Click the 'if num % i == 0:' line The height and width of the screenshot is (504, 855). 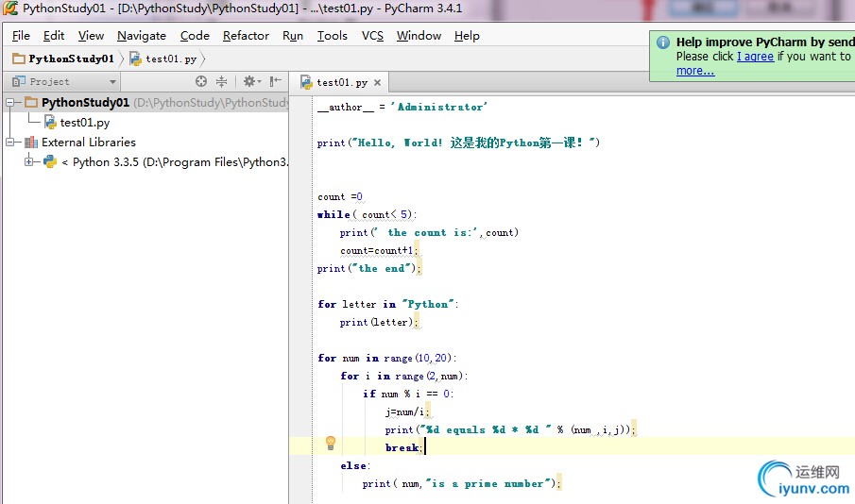point(408,394)
